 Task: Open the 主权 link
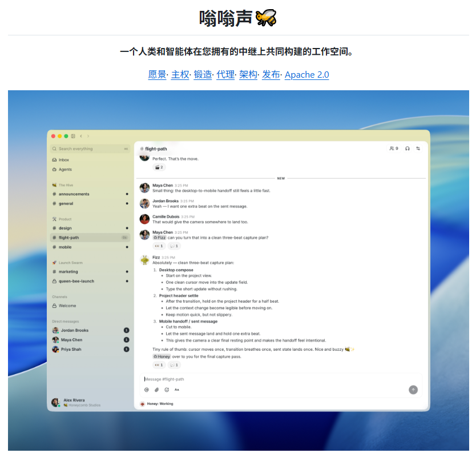click(x=180, y=74)
